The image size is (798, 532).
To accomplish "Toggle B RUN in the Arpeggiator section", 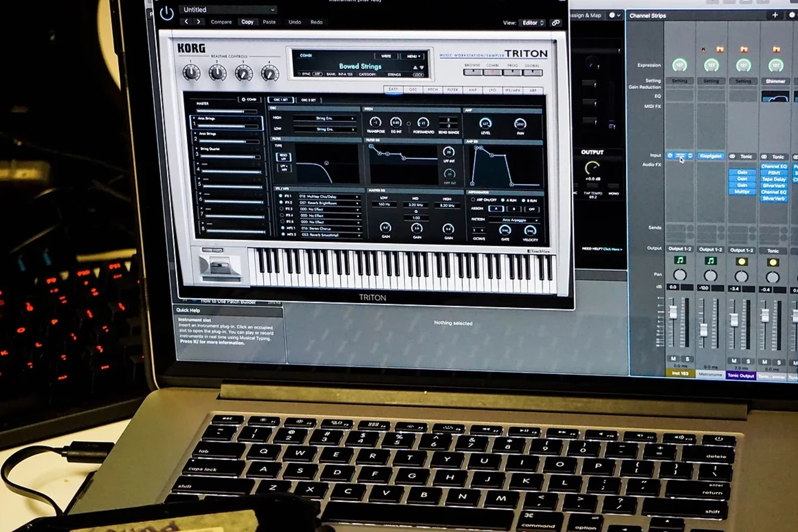I will point(524,200).
